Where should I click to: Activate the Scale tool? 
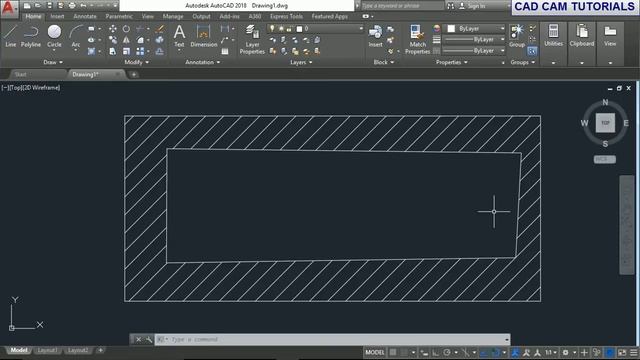(x=126, y=51)
